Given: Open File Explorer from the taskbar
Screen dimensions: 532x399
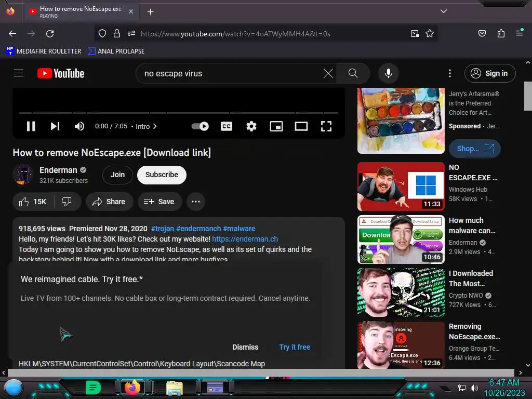Looking at the screenshot, I should pos(175,388).
